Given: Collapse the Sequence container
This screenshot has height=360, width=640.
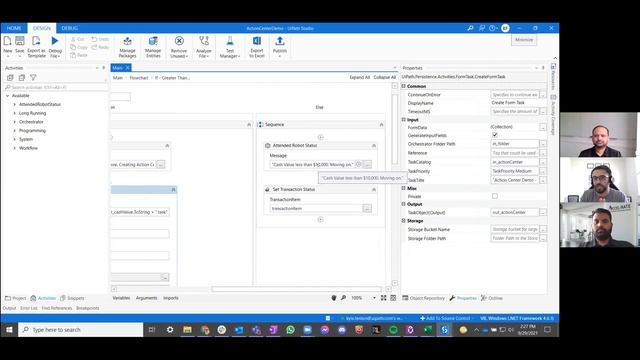Looking at the screenshot, I should pos(381,124).
